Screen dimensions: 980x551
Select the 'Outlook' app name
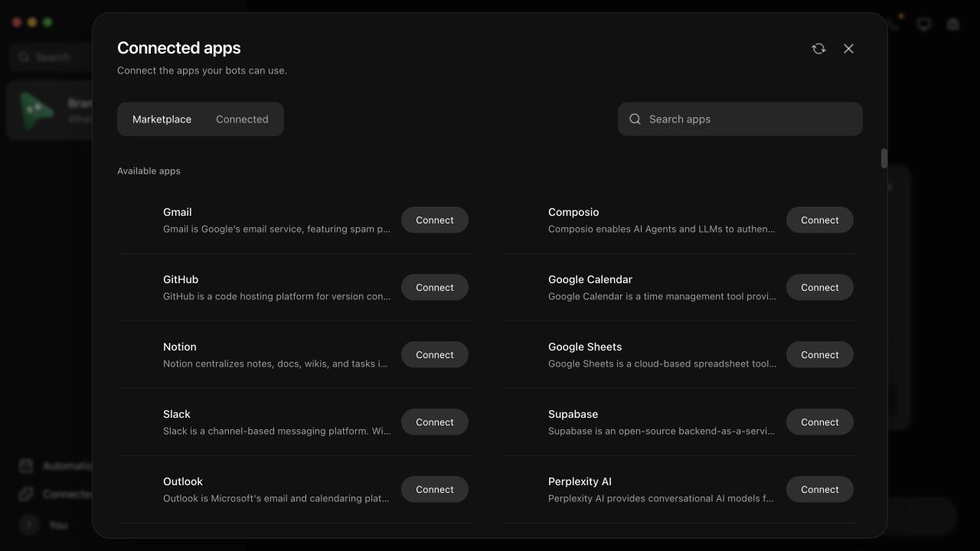tap(183, 481)
